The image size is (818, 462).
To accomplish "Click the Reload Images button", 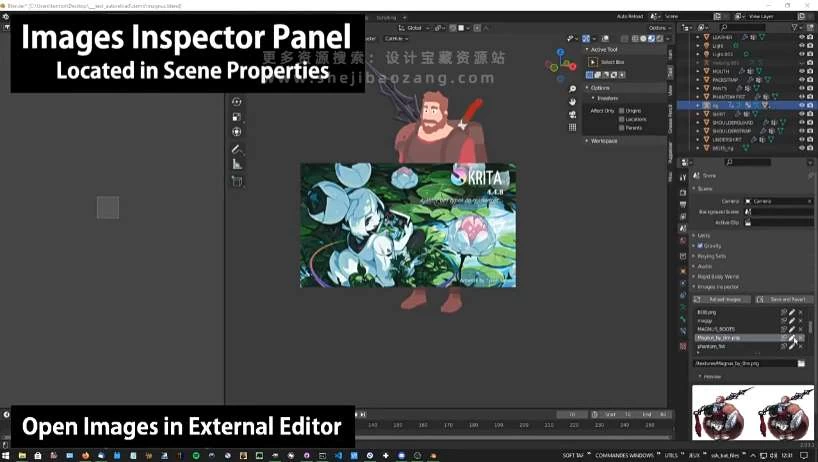I will (725, 299).
